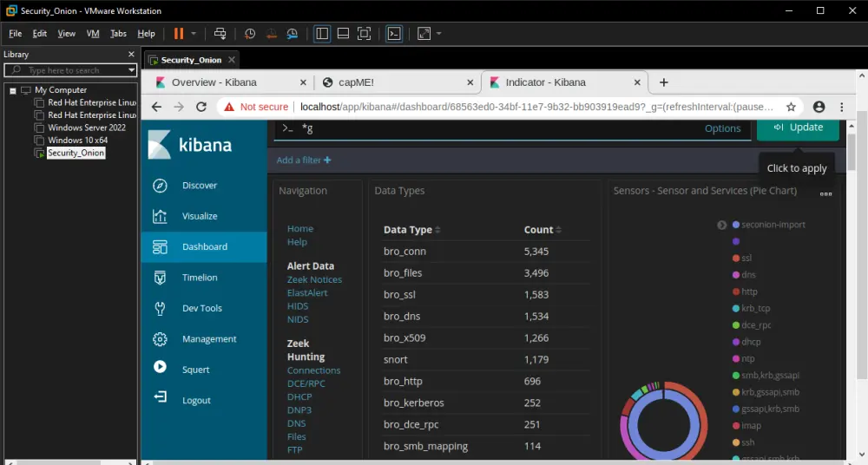Open Management in Kibana sidebar
Image resolution: width=868 pixels, height=465 pixels.
pyautogui.click(x=204, y=339)
